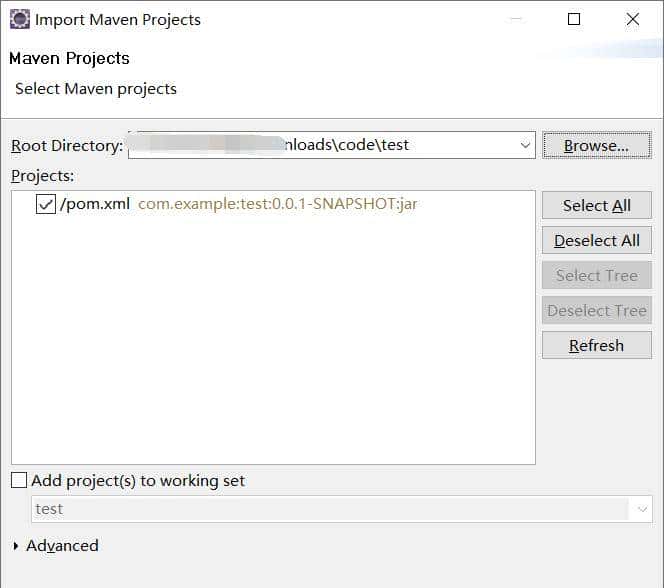
Task: Tick the /pom.xml project checkbox
Action: pyautogui.click(x=46, y=204)
